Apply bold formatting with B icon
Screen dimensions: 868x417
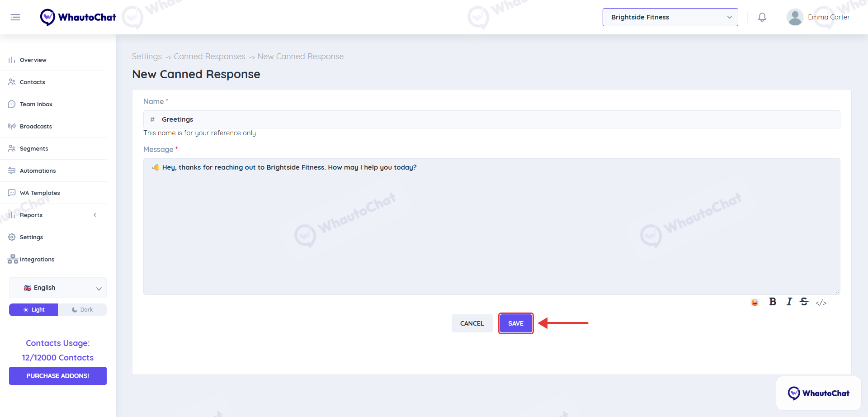pyautogui.click(x=773, y=302)
